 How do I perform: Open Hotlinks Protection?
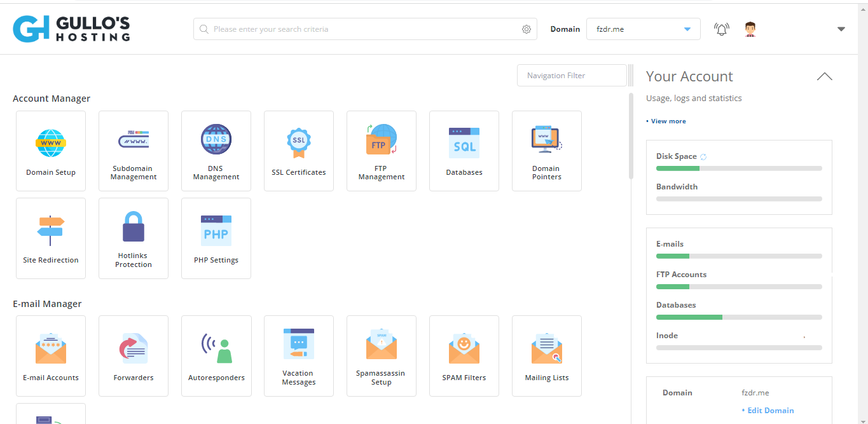[x=134, y=238]
